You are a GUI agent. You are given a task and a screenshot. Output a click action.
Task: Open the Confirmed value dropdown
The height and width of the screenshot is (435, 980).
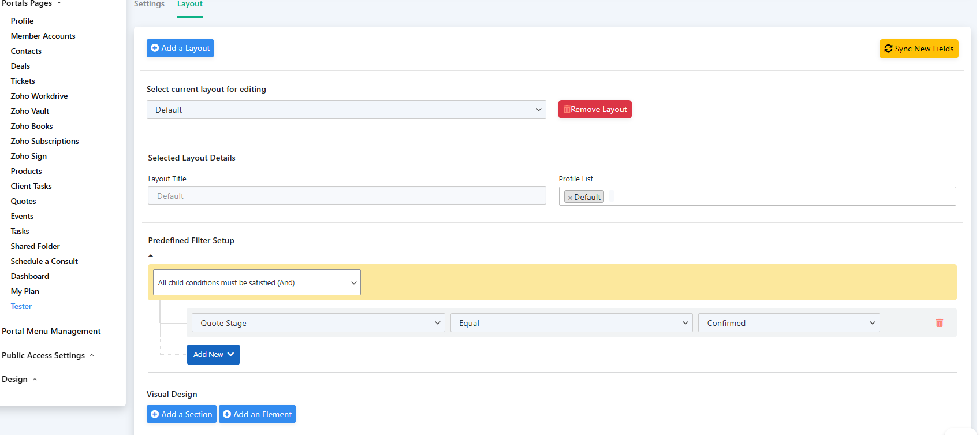coord(788,323)
